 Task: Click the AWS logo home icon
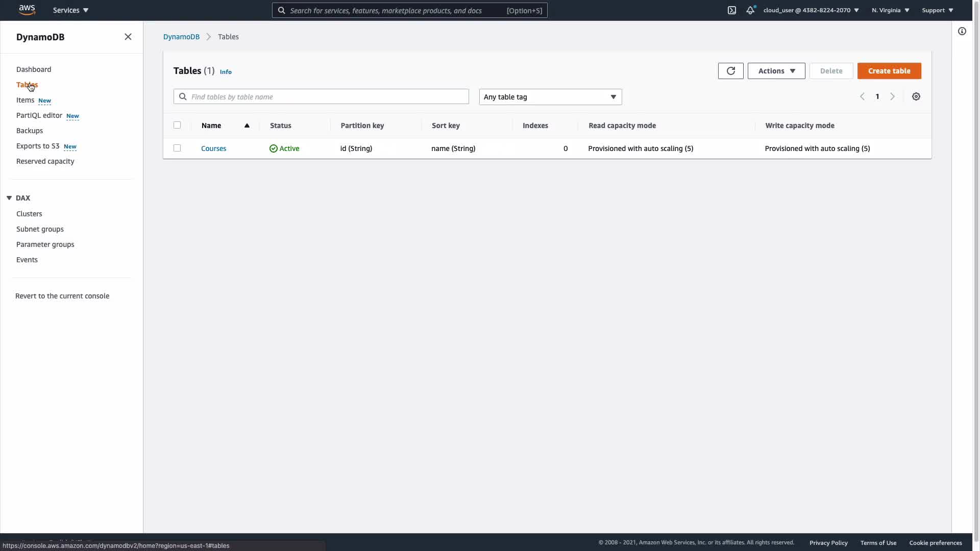point(27,10)
